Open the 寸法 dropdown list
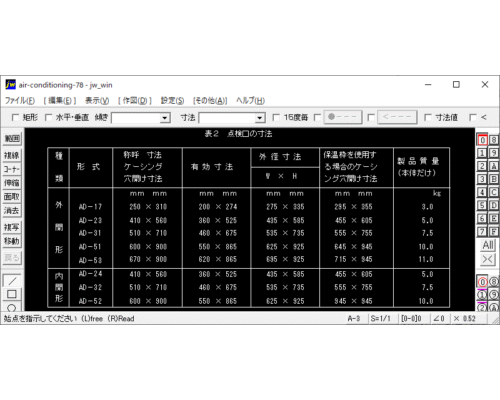The height and width of the screenshot is (400, 500). coord(260,118)
